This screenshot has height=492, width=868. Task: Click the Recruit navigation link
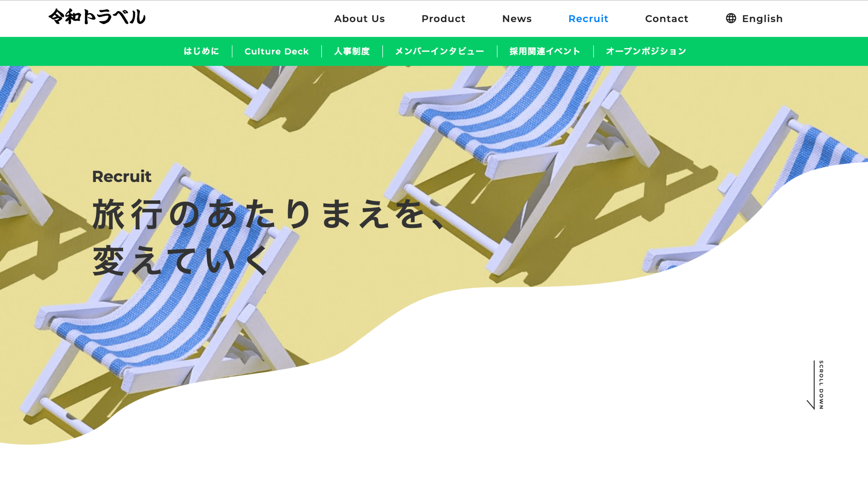click(588, 18)
